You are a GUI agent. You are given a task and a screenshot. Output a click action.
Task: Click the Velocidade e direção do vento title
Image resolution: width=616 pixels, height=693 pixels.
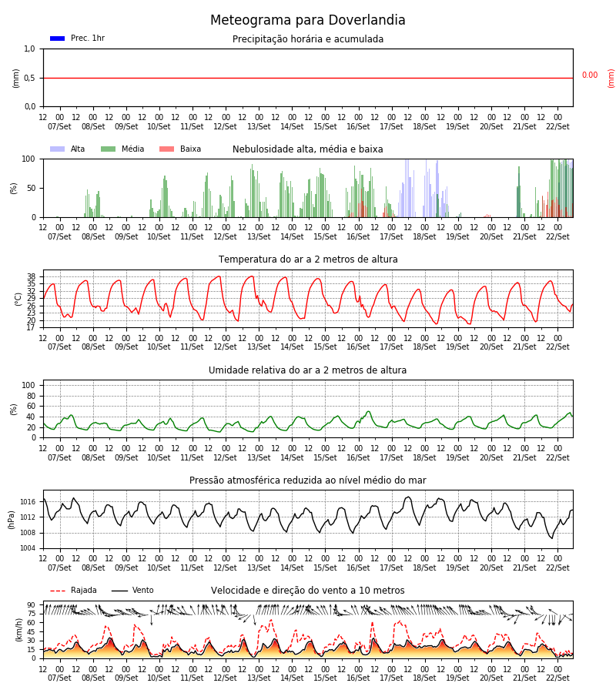(x=307, y=591)
